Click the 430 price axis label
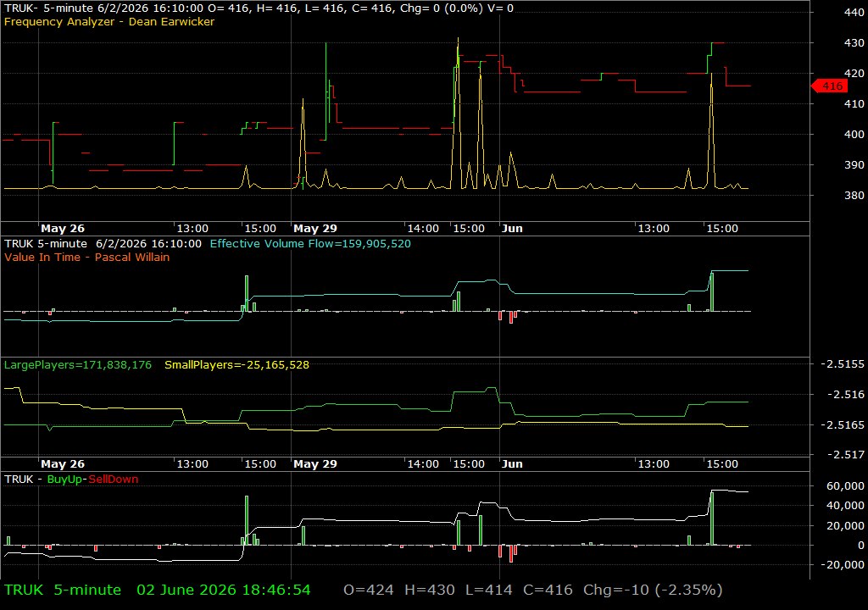The width and height of the screenshot is (868, 610). click(854, 42)
